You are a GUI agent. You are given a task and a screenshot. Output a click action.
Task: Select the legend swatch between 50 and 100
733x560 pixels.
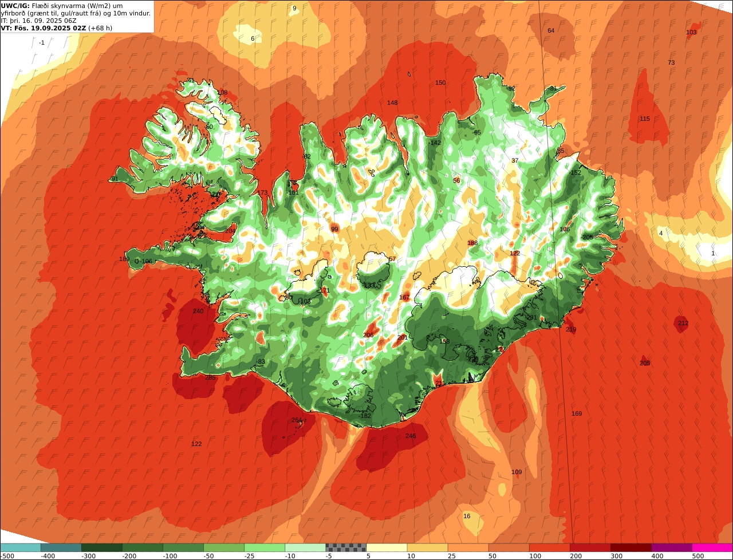click(509, 547)
